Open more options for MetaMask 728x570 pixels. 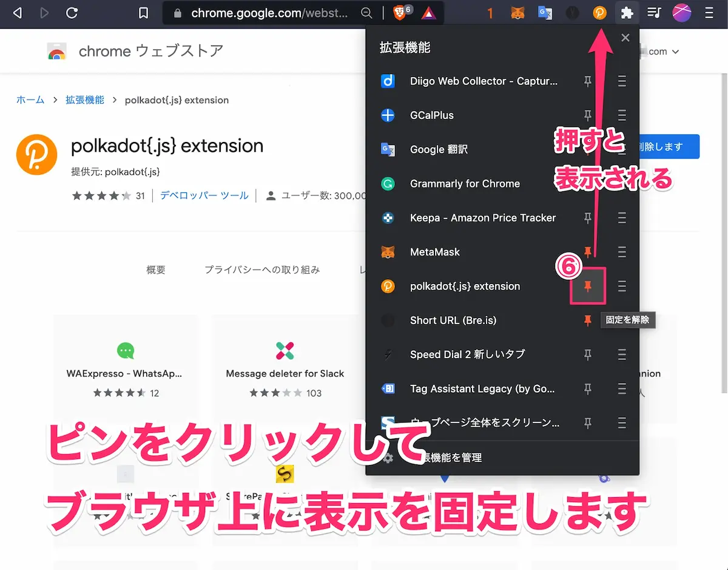[x=622, y=252]
